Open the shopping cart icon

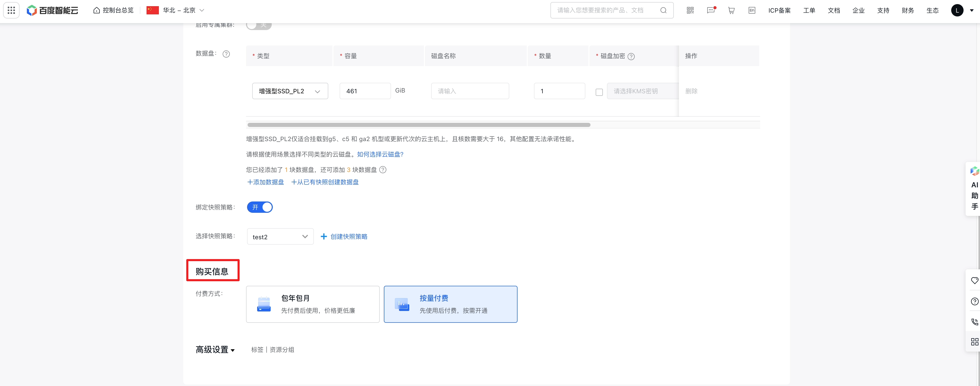(x=731, y=10)
